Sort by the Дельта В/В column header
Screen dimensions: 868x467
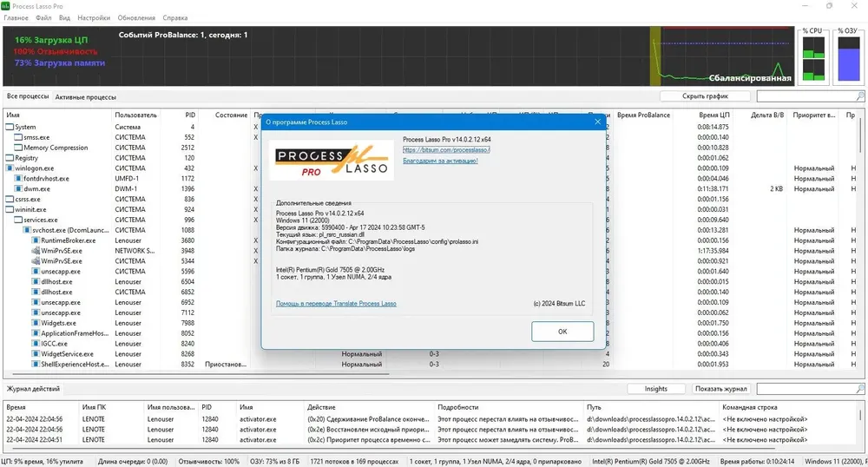coord(767,115)
